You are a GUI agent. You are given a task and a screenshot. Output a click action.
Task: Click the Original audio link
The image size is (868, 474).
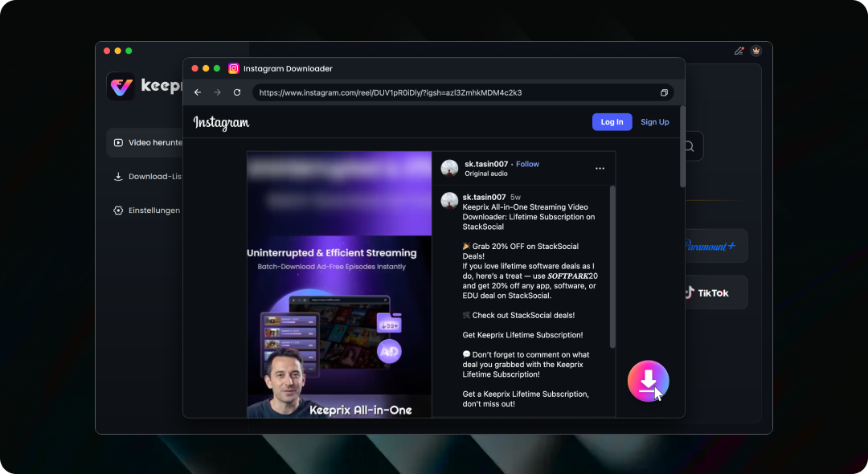pos(486,174)
